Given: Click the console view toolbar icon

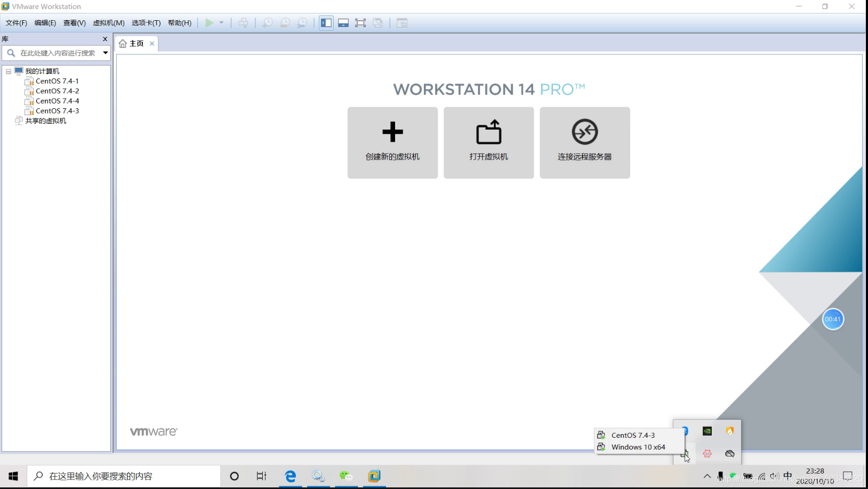Looking at the screenshot, I should [402, 23].
